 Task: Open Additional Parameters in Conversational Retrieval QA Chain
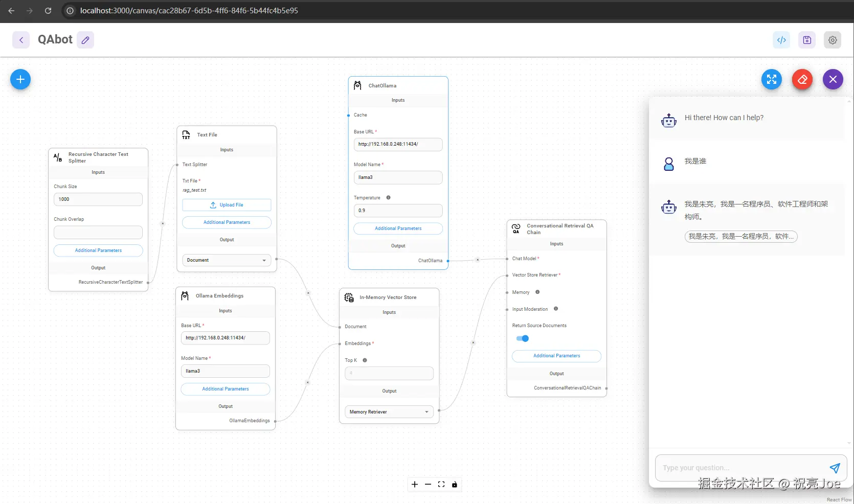(556, 356)
